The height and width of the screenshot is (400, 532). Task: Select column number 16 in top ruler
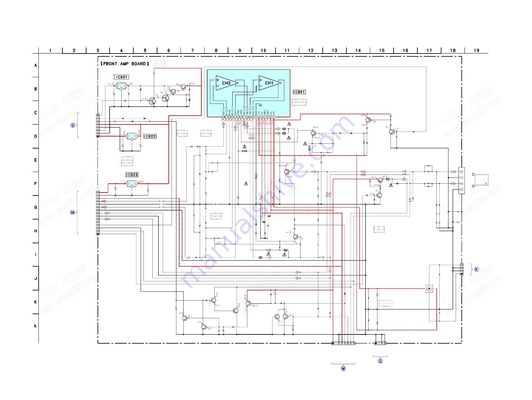[406, 50]
